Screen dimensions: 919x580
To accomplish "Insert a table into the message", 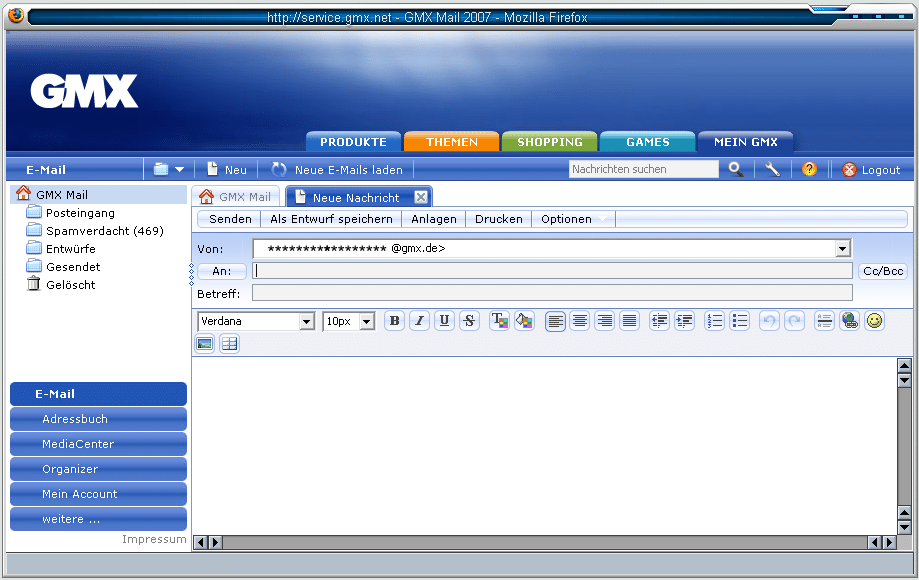I will (x=229, y=344).
